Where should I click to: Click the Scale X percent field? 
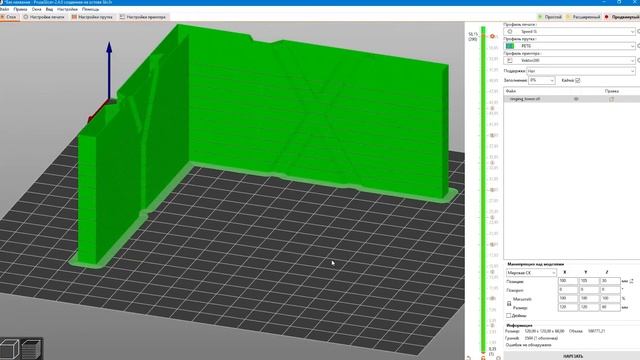(x=568, y=299)
